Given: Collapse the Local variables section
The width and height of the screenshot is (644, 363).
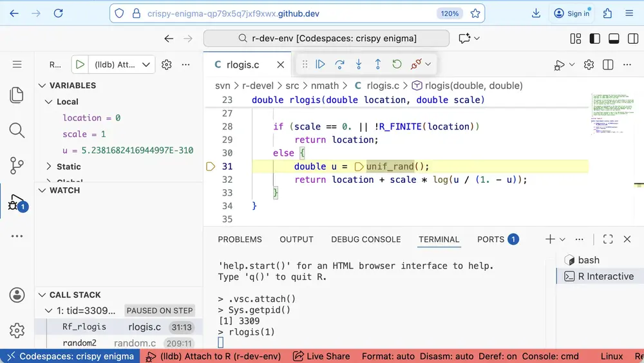Looking at the screenshot, I should pyautogui.click(x=49, y=102).
